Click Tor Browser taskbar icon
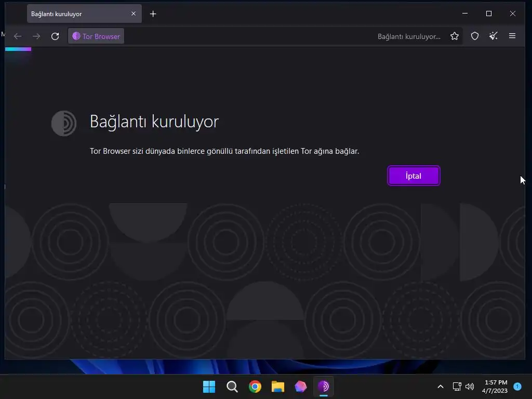The image size is (532, 399). tap(324, 387)
